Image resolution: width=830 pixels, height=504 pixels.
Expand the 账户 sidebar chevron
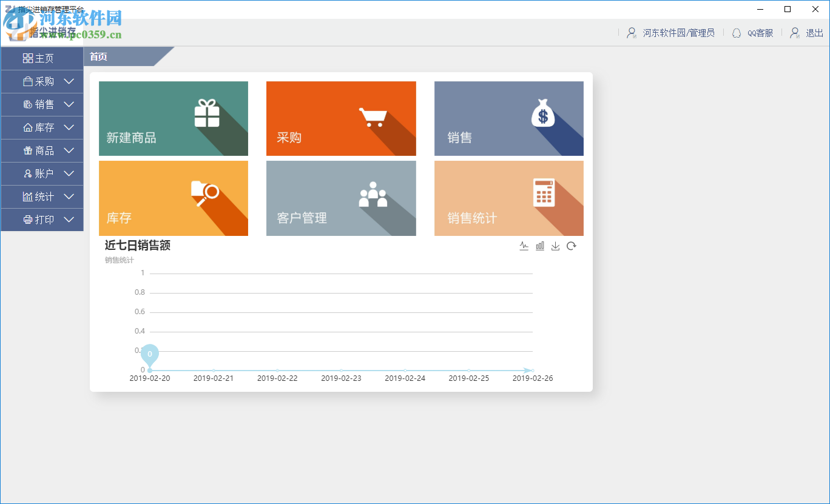click(x=69, y=173)
